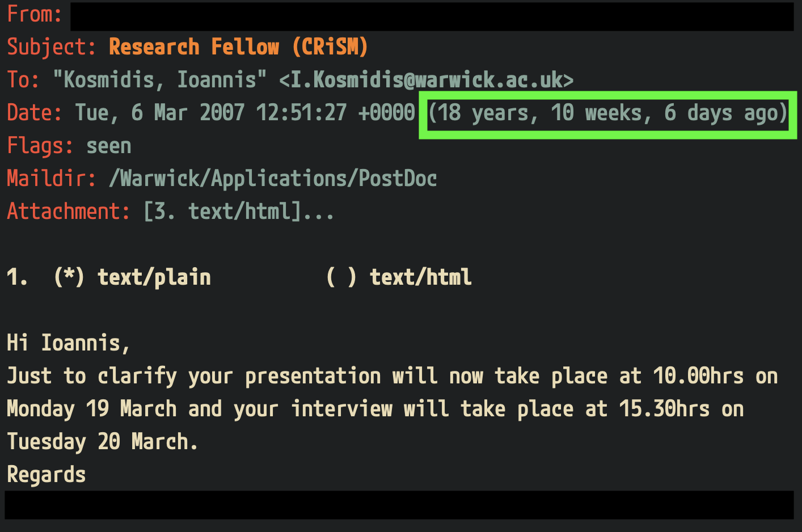Image resolution: width=802 pixels, height=532 pixels.
Task: Click the subject text Research Fellow (CRiSM)
Action: 238,47
